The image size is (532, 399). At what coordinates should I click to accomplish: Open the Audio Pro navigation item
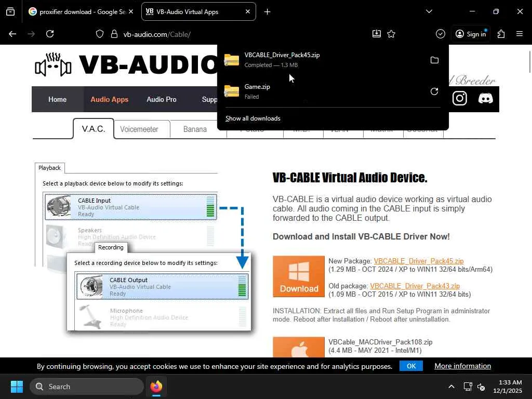click(162, 99)
